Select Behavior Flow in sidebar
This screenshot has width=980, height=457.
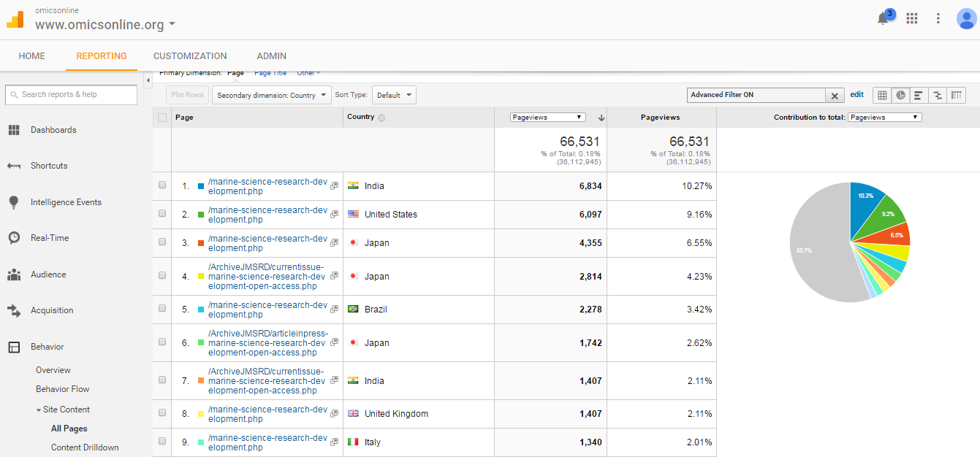(63, 389)
